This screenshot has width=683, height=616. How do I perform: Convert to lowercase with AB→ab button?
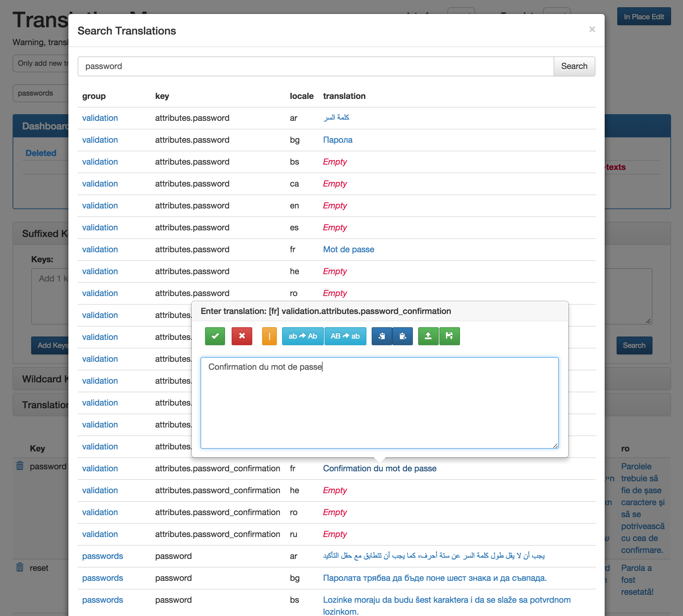pyautogui.click(x=345, y=336)
